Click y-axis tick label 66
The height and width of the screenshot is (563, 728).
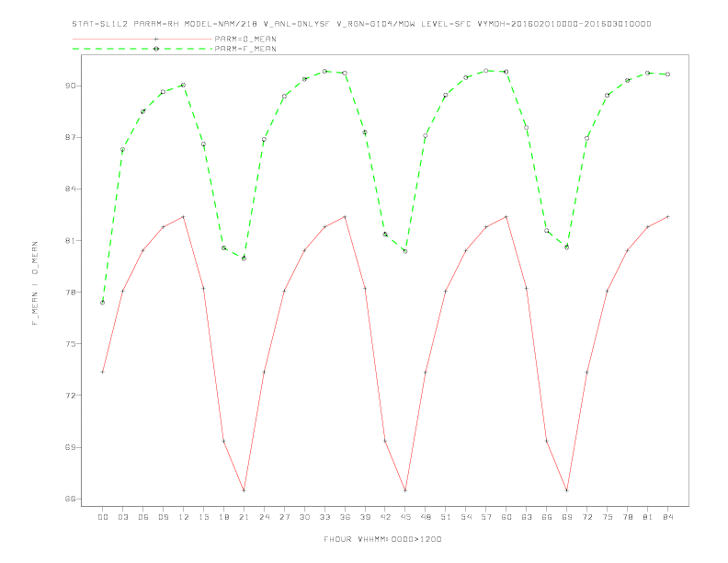click(70, 499)
